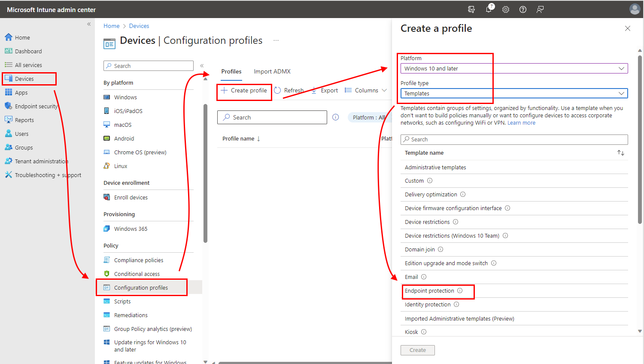This screenshot has height=364, width=644.
Task: Click the Devices breadcrumb link
Action: [x=139, y=26]
